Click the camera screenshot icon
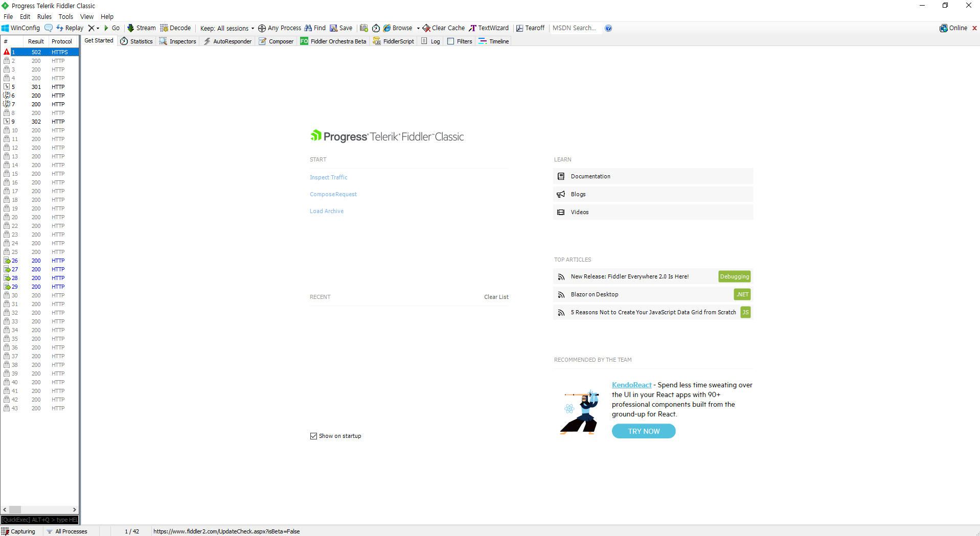980x536 pixels. pos(364,28)
